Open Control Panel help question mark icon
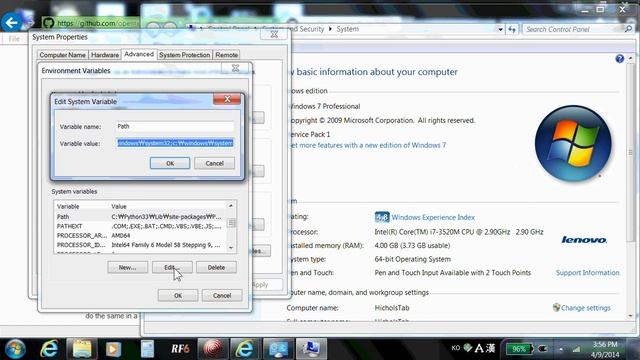Viewport: 640px width, 360px height. click(620, 59)
